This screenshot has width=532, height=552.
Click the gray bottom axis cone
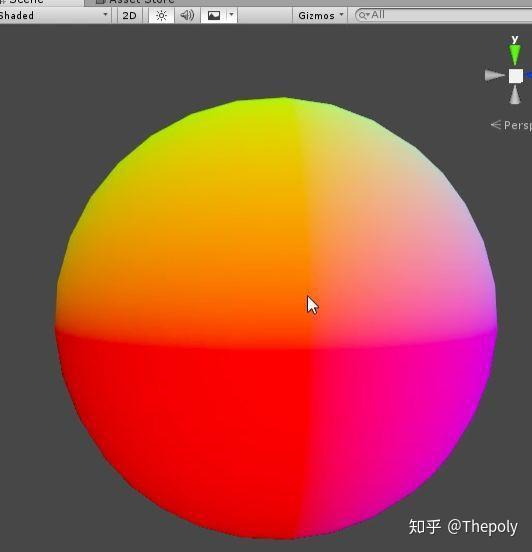(x=515, y=95)
